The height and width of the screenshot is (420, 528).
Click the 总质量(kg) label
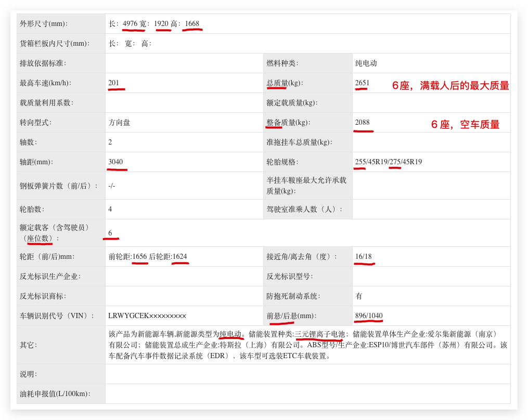(285, 83)
